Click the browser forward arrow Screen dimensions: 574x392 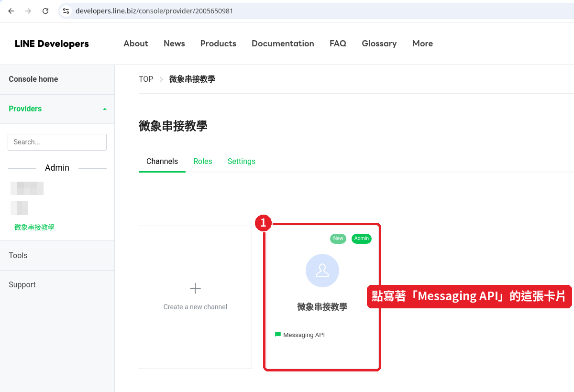[x=28, y=11]
